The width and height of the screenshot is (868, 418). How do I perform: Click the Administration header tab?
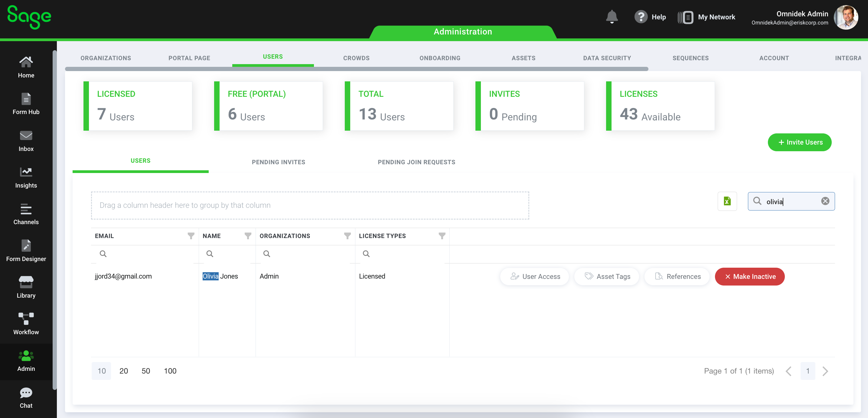click(x=463, y=32)
